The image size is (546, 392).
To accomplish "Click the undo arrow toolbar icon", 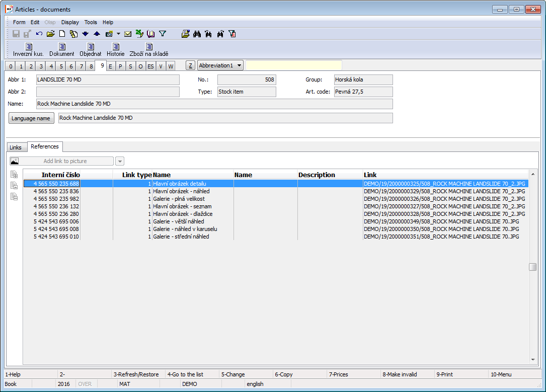I will 39,34.
